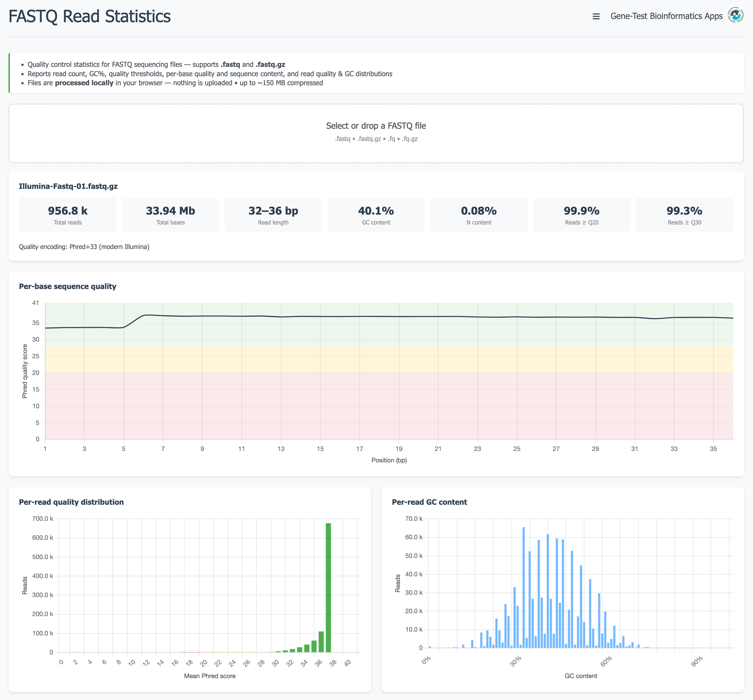Click the Total reads stat card
Screen dimensions: 753x700
67,214
